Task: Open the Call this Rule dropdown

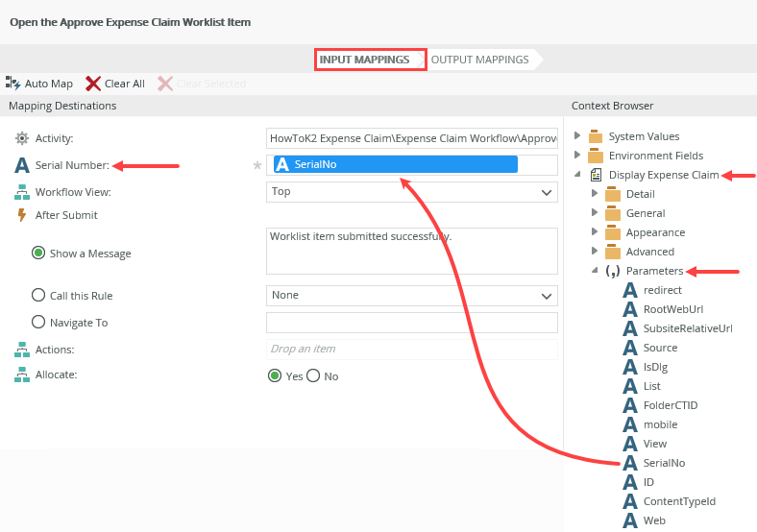Action: pos(547,296)
